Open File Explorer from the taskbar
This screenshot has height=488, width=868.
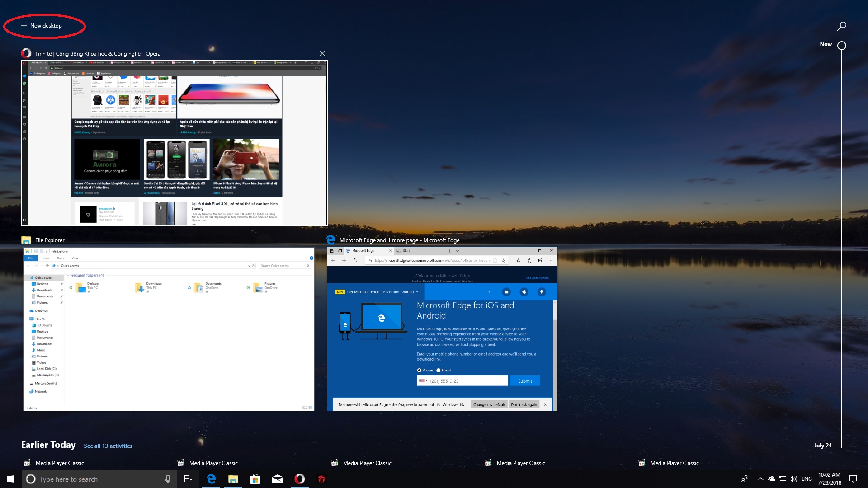[233, 479]
